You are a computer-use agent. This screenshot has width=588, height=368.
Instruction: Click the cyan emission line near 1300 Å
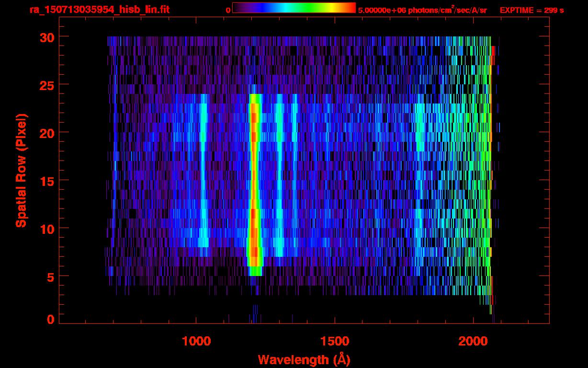click(x=279, y=175)
